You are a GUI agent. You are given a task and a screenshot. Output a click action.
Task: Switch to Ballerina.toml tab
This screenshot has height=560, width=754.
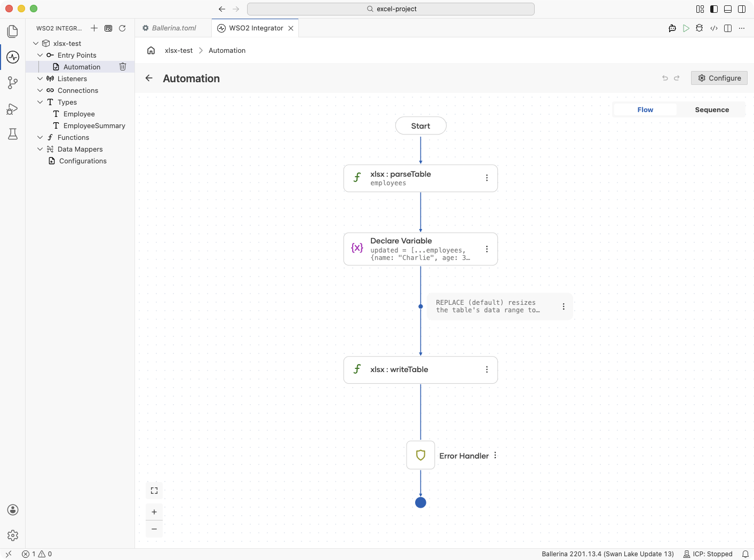(173, 28)
